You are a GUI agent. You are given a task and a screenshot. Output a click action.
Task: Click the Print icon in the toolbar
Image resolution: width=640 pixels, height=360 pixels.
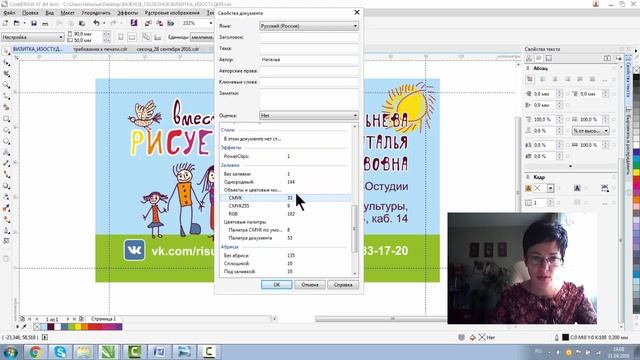45,23
